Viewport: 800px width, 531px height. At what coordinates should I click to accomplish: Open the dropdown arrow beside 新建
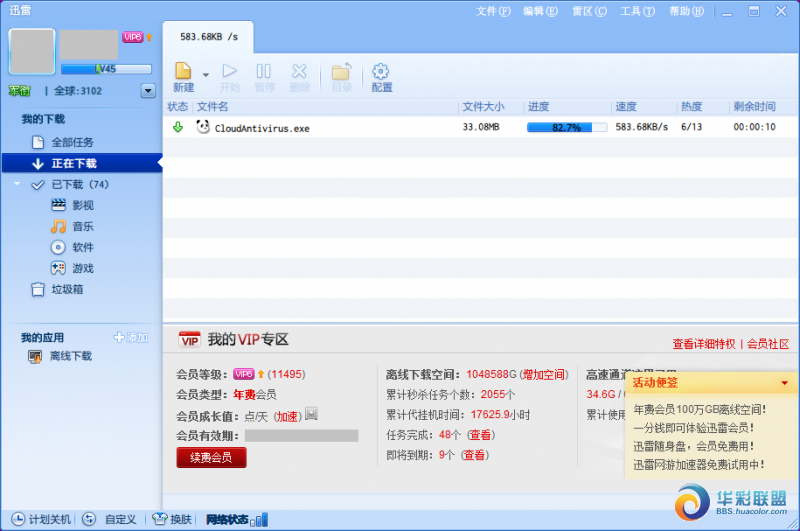[x=206, y=75]
